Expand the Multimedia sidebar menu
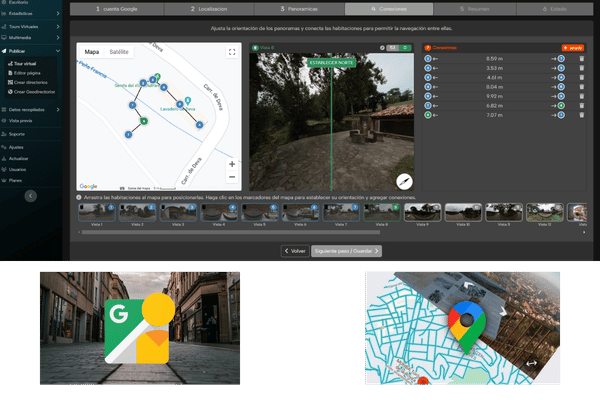The image size is (600, 400). (x=31, y=38)
